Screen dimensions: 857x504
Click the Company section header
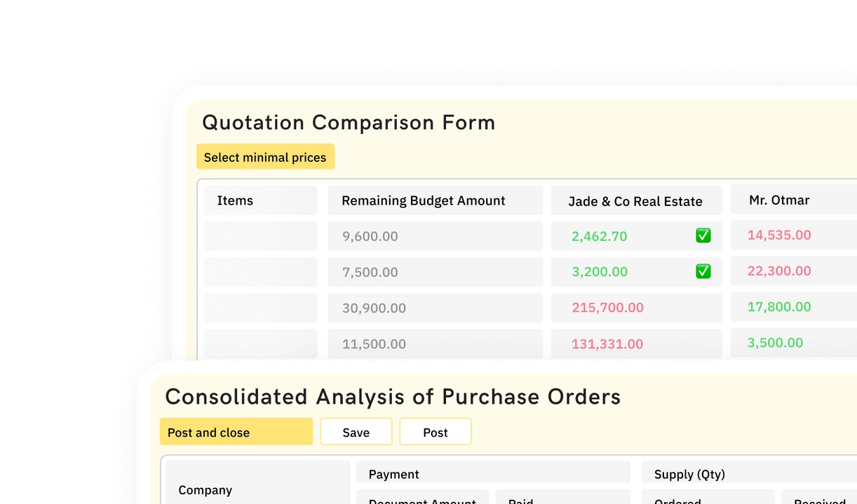(205, 489)
